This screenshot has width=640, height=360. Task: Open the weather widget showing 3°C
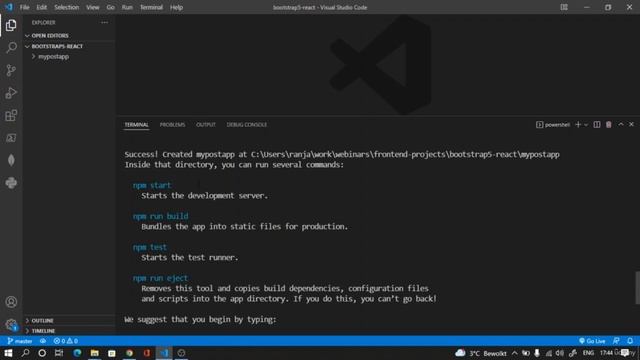tap(481, 353)
